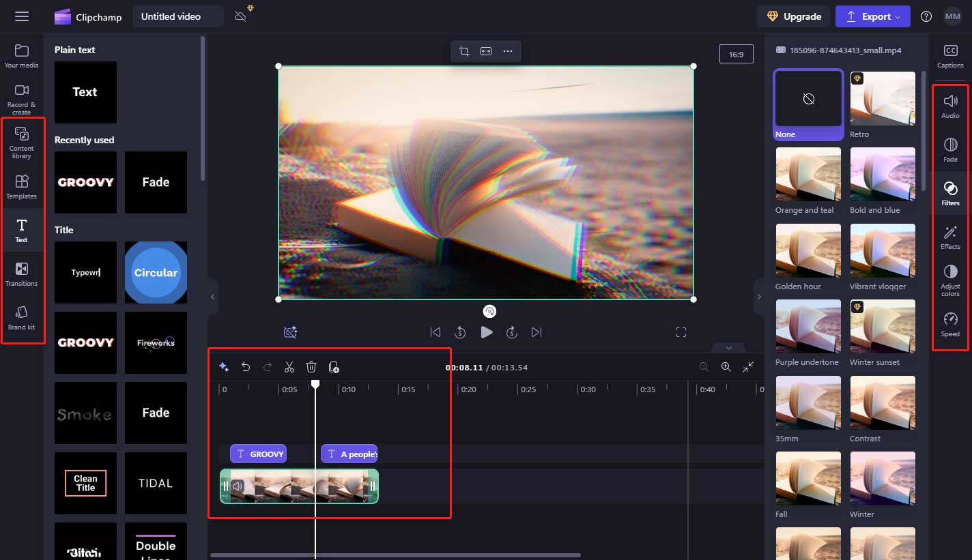
Task: Zoom out the timeline
Action: (704, 367)
